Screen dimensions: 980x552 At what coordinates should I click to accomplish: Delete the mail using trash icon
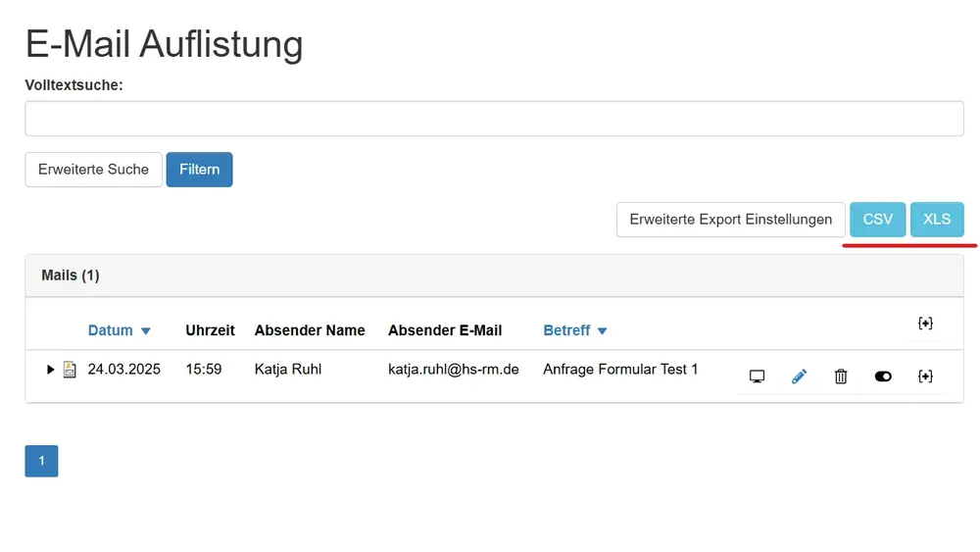[841, 376]
